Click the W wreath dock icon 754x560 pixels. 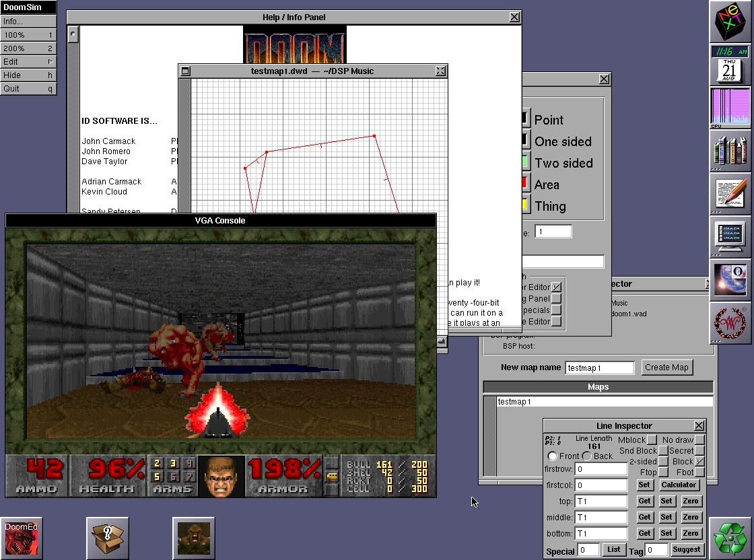[x=730, y=322]
